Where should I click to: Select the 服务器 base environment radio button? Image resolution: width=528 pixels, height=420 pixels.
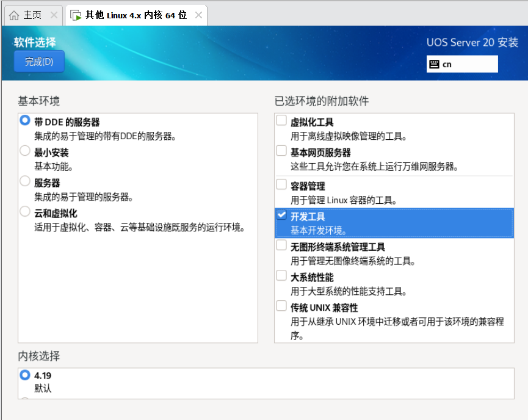[x=25, y=181]
